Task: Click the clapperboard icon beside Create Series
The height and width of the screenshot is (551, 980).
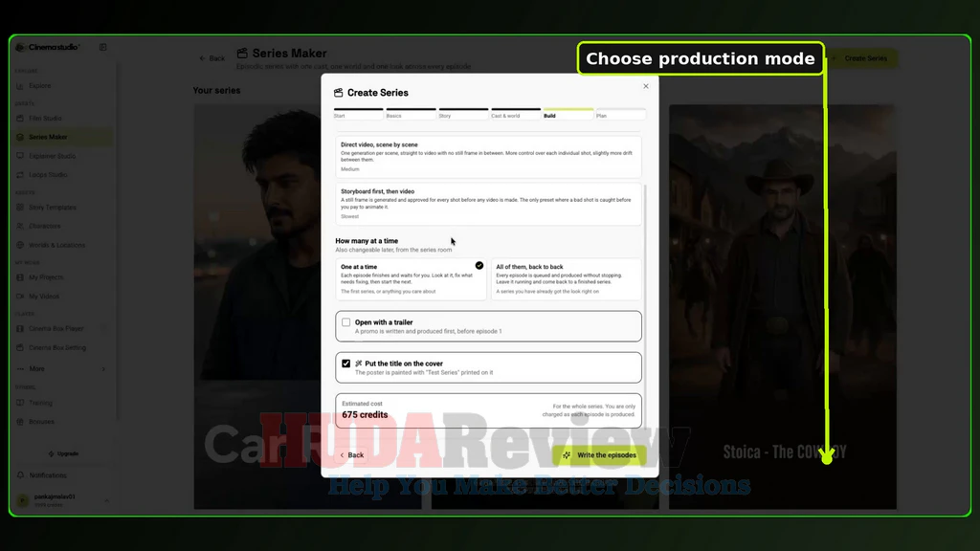Action: 338,93
